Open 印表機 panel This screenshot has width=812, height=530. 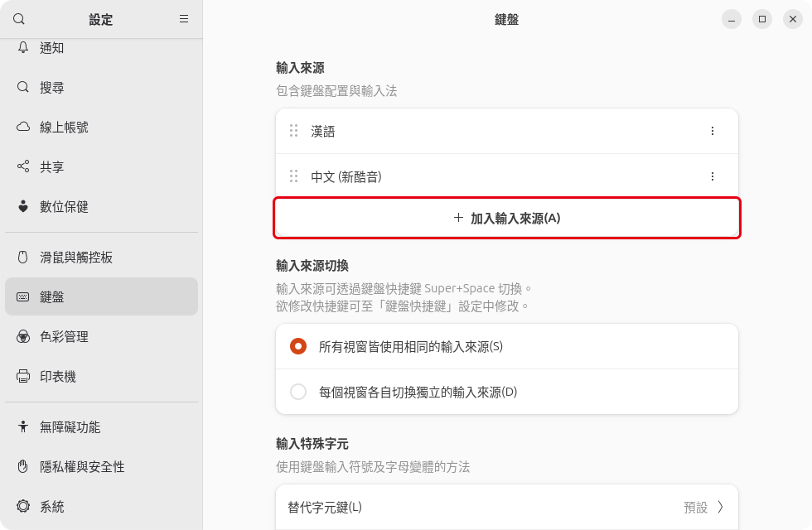(101, 376)
